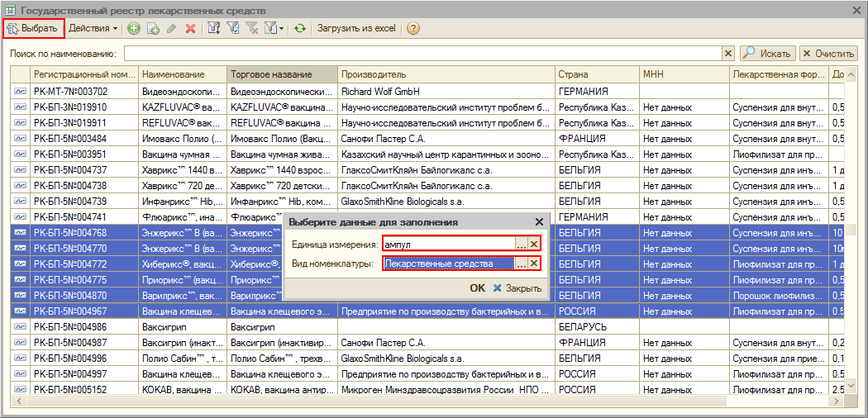Click the Очистить button
The height and width of the screenshot is (418, 868).
(827, 54)
